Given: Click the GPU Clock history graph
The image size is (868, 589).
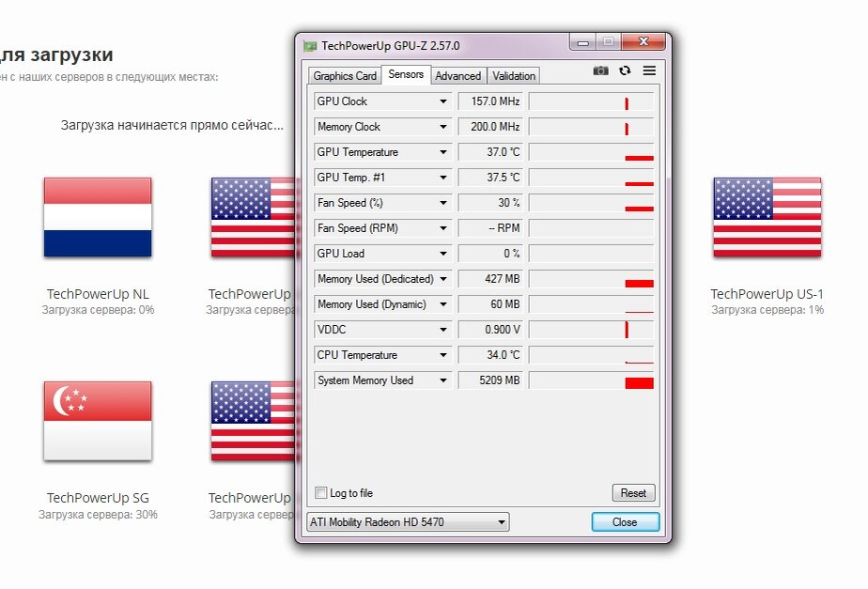Looking at the screenshot, I should click(591, 101).
